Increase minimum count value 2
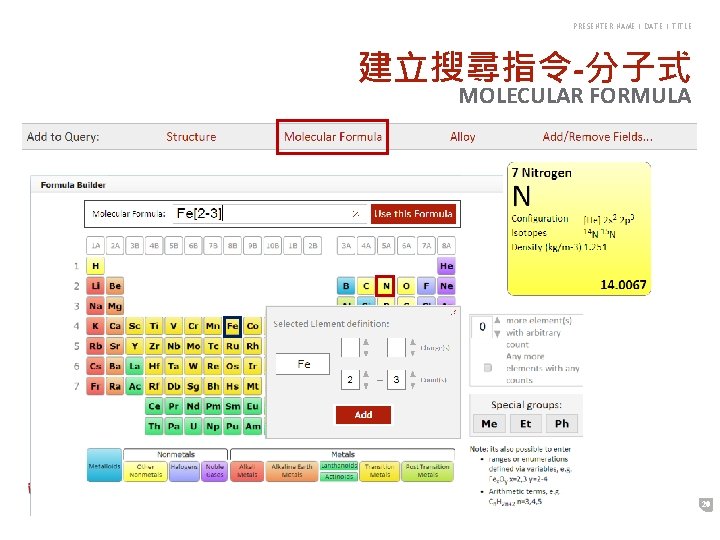The image size is (720, 540). click(x=366, y=374)
